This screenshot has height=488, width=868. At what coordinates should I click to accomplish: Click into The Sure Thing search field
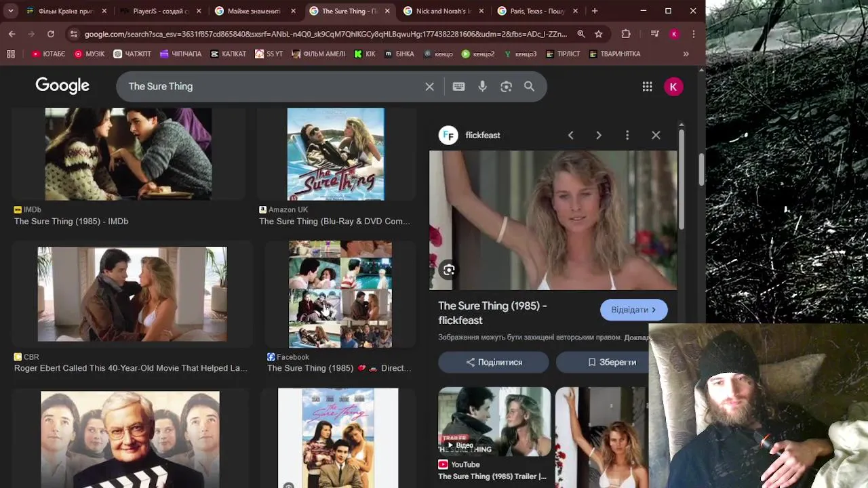(271, 86)
